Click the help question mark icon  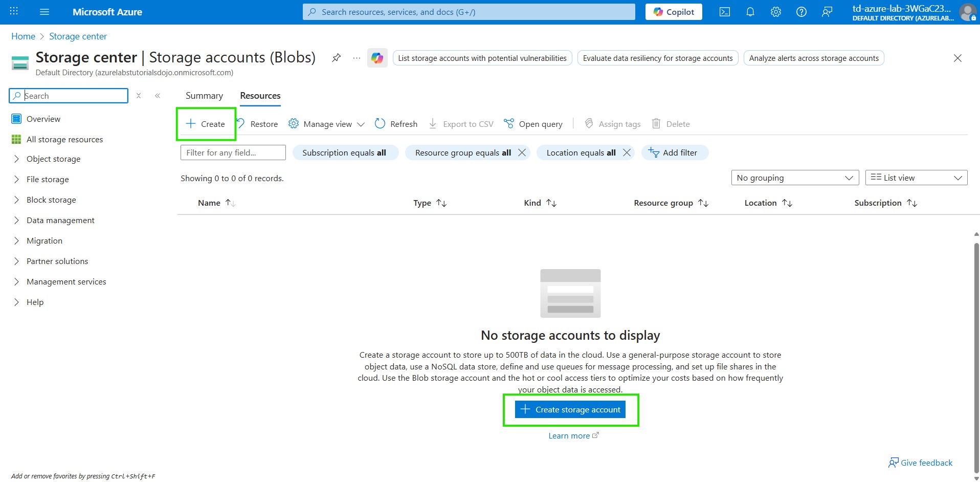coord(801,12)
